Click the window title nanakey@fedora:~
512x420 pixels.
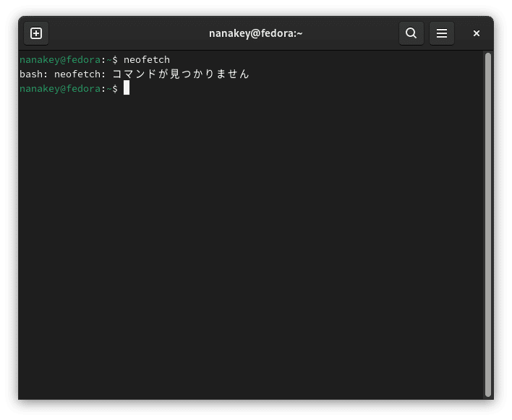tap(256, 33)
